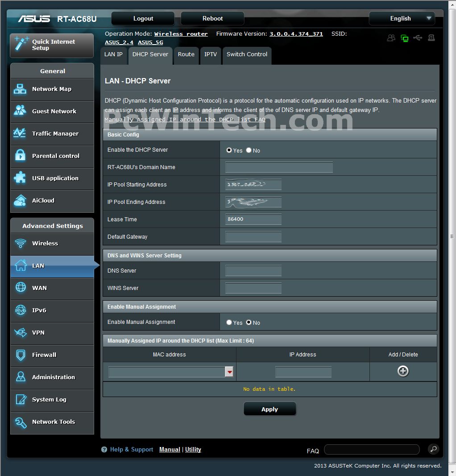Select No for Enable Manual Assignment
Screen dimensions: 456x476
(x=249, y=323)
